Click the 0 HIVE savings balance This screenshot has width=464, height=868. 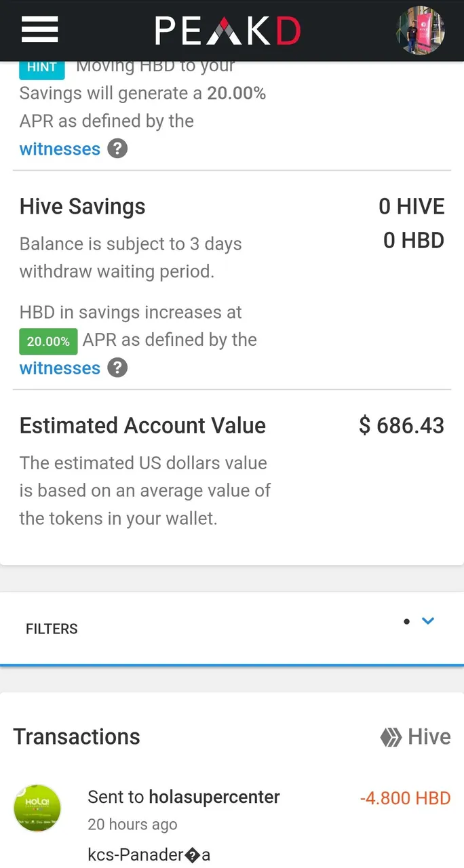[411, 207]
